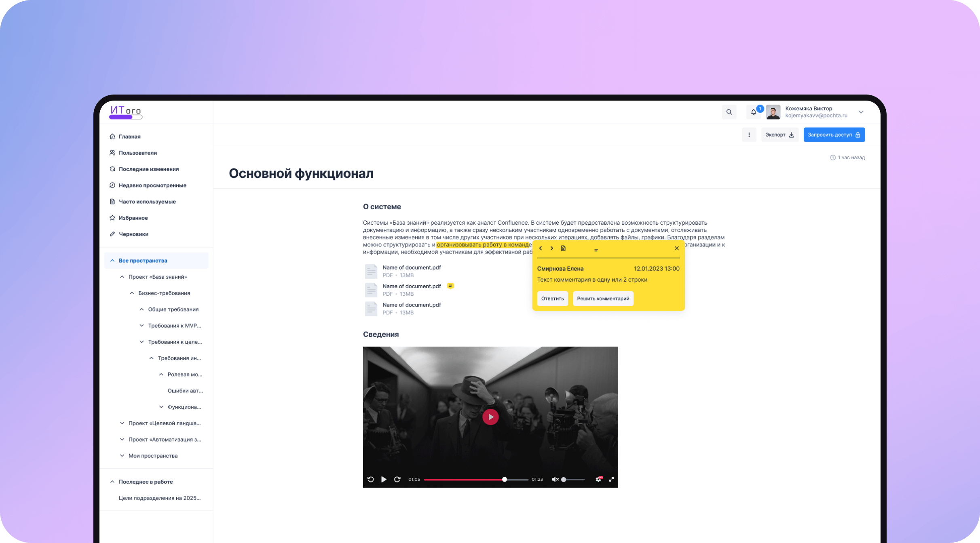Expand 'Требования к MVP' tree item
Viewport: 980px width, 543px height.
pos(142,325)
